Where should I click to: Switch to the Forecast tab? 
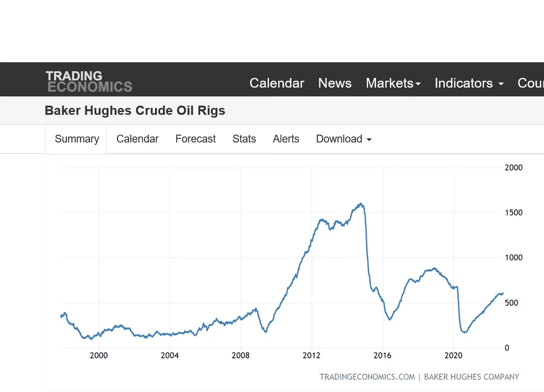[x=195, y=139]
